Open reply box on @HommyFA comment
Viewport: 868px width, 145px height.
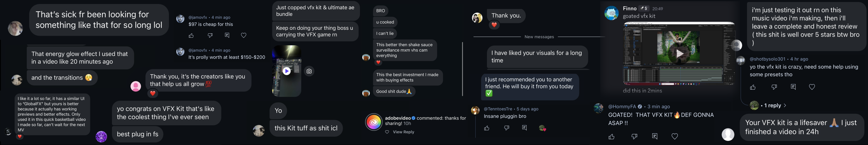click(x=655, y=136)
